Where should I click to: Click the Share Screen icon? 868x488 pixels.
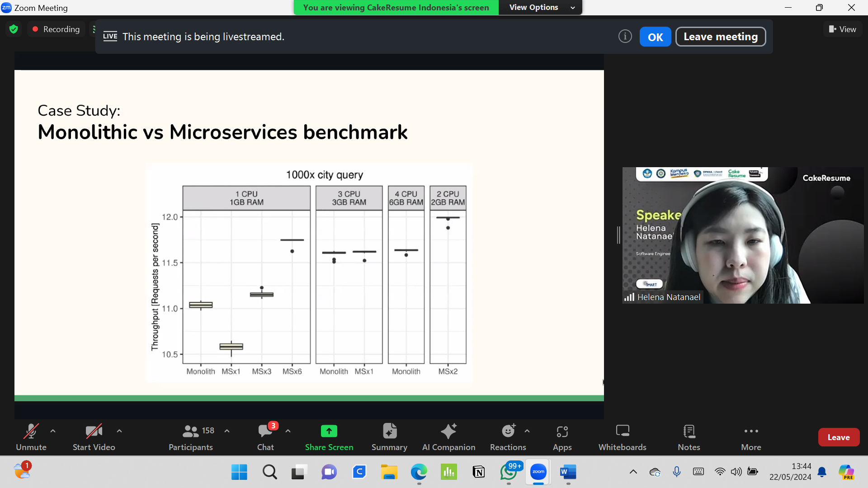(329, 431)
